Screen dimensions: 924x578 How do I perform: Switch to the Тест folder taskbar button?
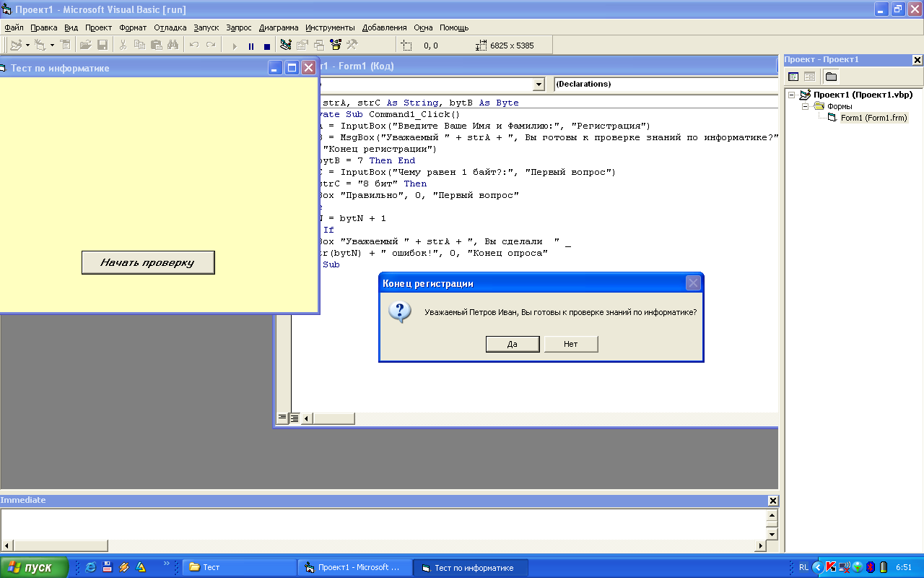coord(239,568)
